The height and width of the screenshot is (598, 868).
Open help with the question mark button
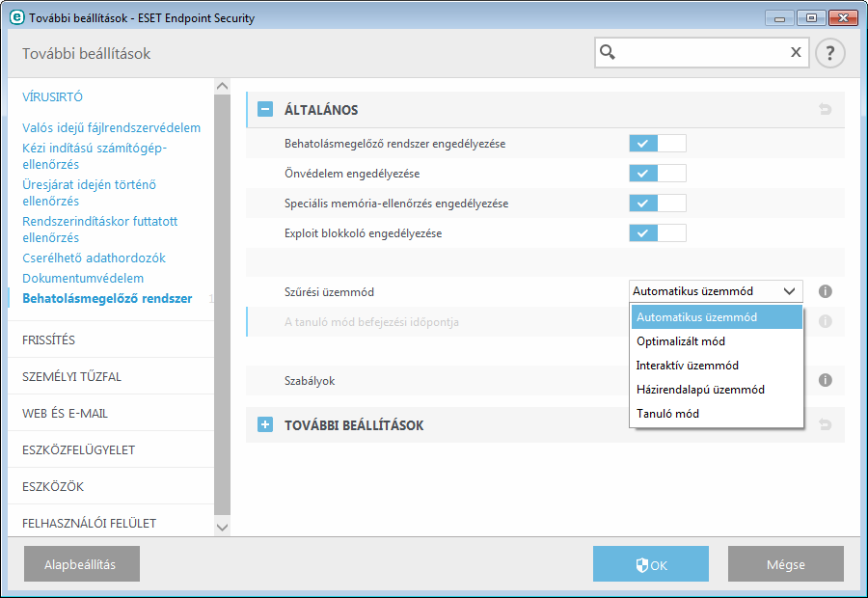(829, 53)
